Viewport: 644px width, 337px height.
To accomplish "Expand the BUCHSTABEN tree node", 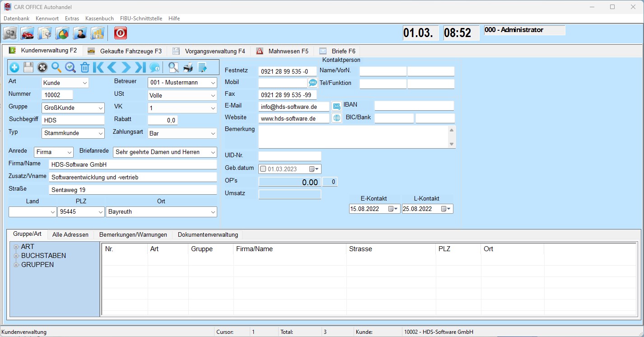I will click(16, 256).
